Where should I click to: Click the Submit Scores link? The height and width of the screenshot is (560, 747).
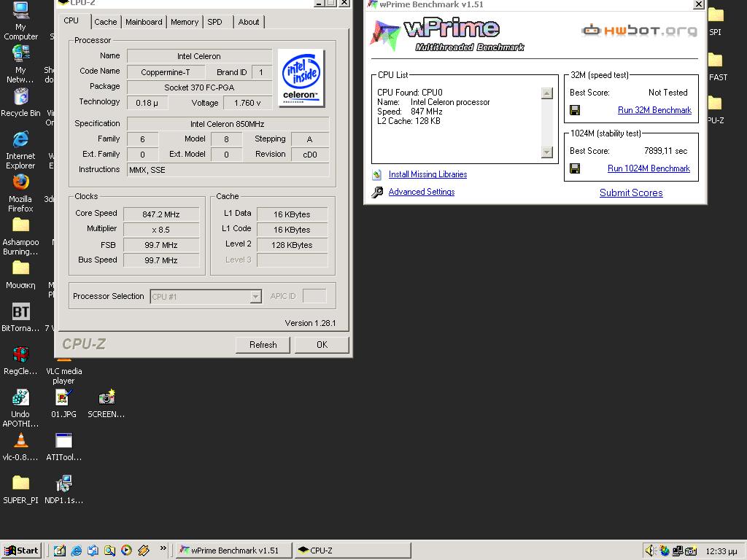pos(631,192)
